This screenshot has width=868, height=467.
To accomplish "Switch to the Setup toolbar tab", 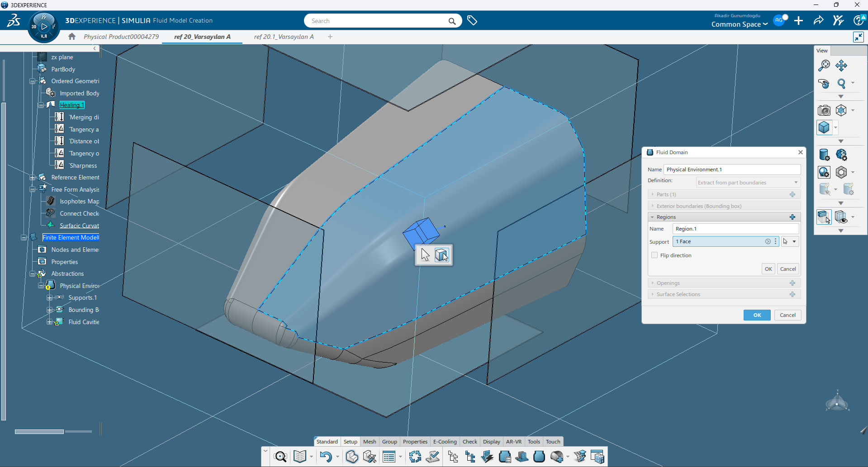I will 351,442.
